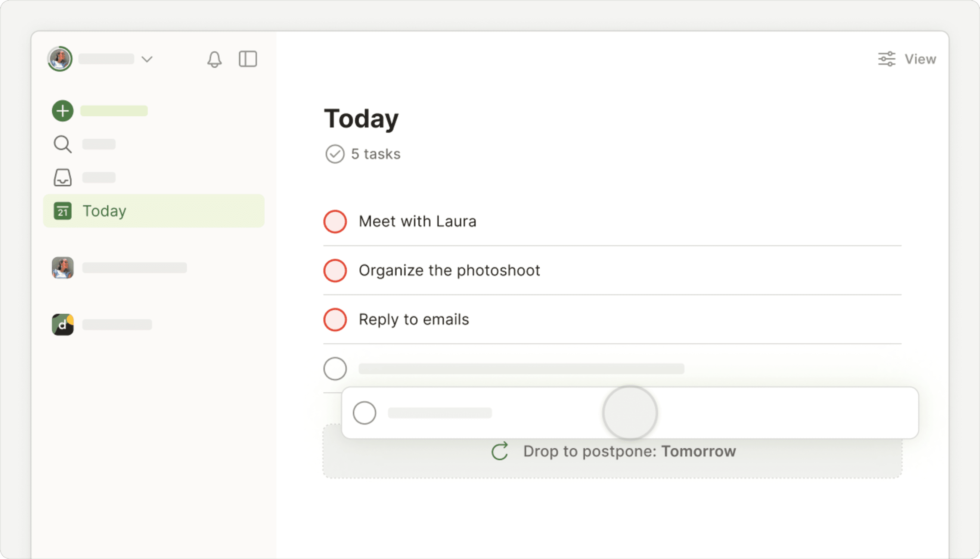Open the personal workspace sidebar item
The image size is (980, 559).
pyautogui.click(x=119, y=268)
